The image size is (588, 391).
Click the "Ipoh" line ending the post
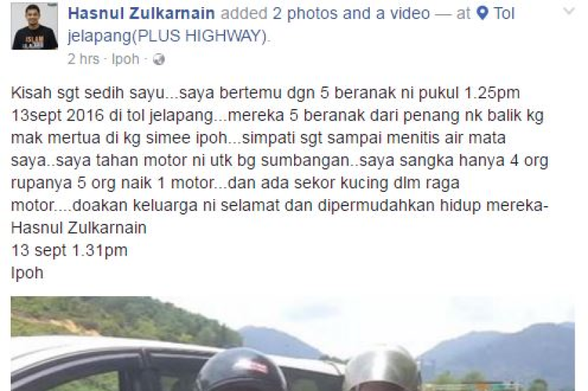click(x=28, y=273)
